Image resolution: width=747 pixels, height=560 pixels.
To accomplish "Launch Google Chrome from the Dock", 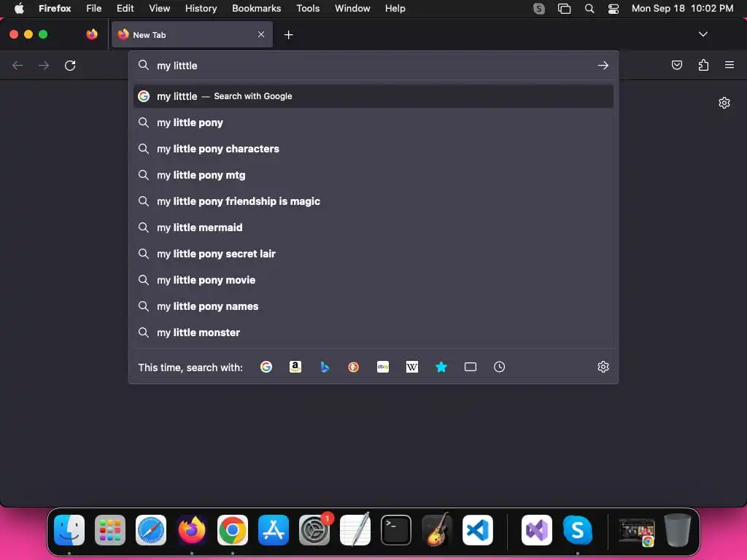I will coord(233,530).
